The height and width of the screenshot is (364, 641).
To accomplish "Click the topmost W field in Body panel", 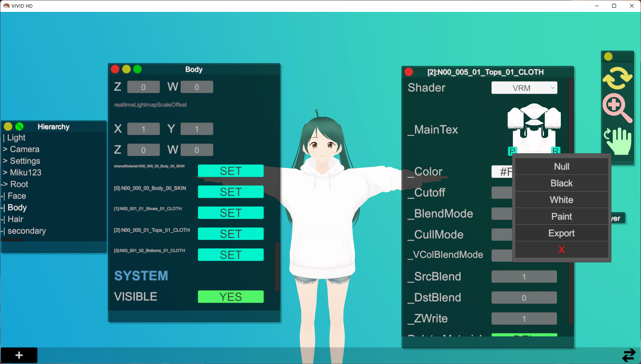I will coord(197,87).
